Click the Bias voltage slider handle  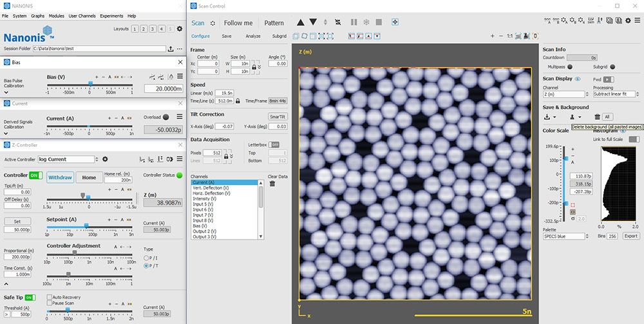pyautogui.click(x=90, y=83)
